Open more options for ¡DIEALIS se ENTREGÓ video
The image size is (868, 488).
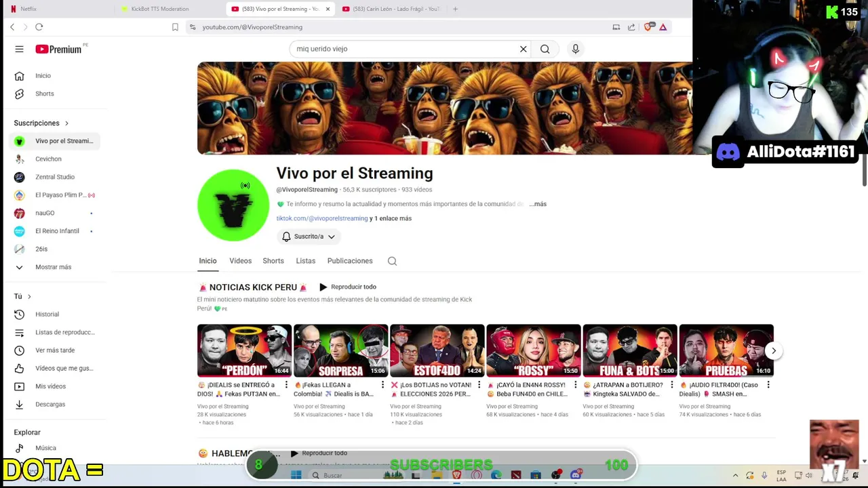[286, 385]
